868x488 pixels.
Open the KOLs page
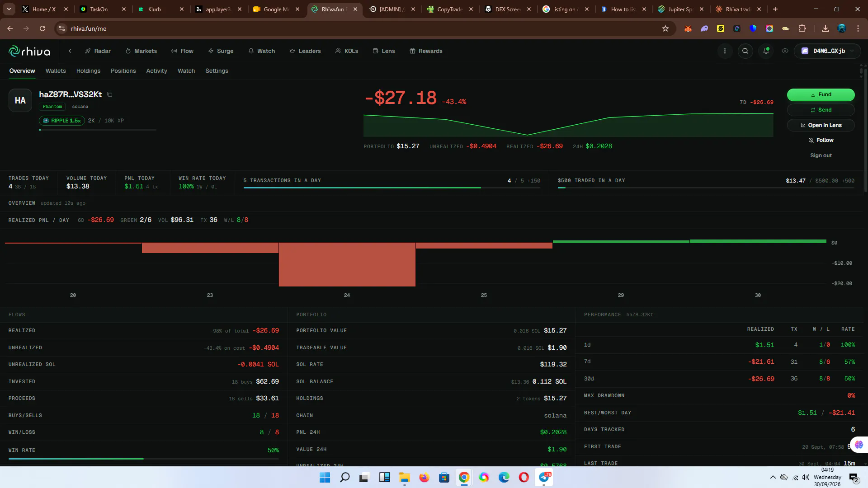click(x=347, y=51)
